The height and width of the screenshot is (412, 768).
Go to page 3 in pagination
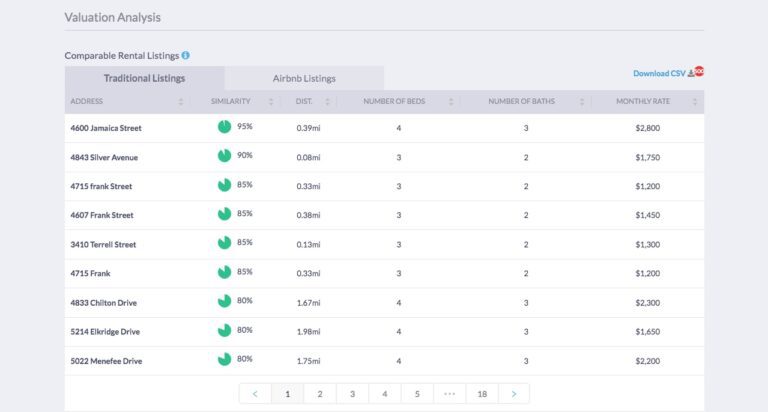pos(352,394)
